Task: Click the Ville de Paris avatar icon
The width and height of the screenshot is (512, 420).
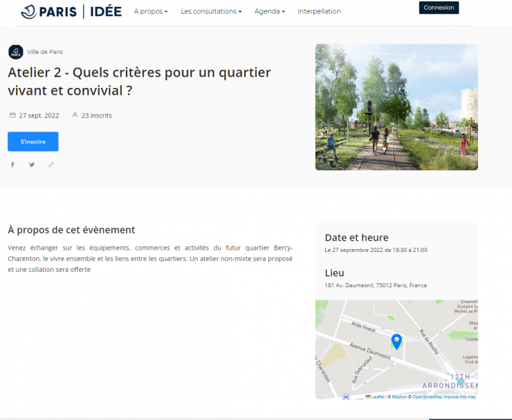Action: click(x=15, y=52)
